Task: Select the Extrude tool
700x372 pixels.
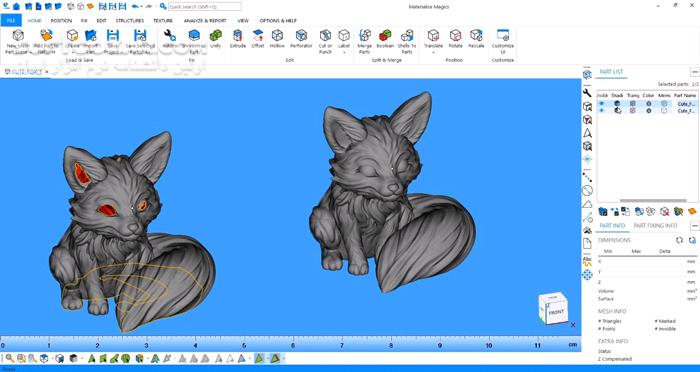Action: 238,39
